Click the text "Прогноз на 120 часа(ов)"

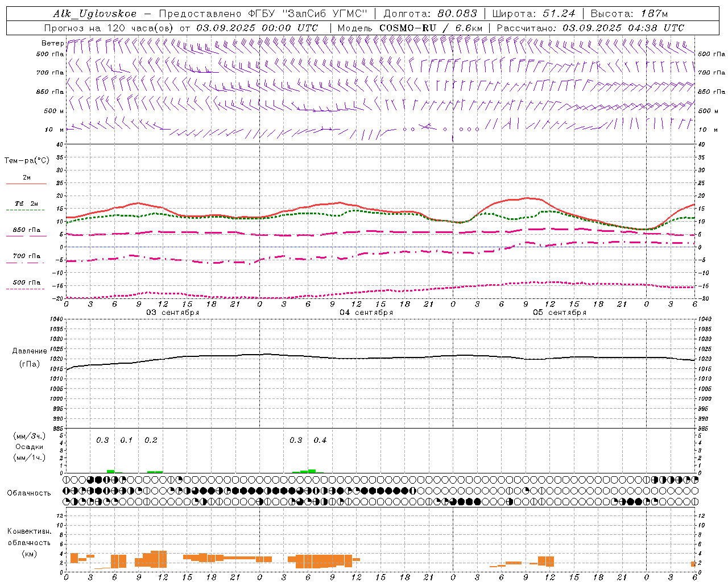pyautogui.click(x=110, y=28)
